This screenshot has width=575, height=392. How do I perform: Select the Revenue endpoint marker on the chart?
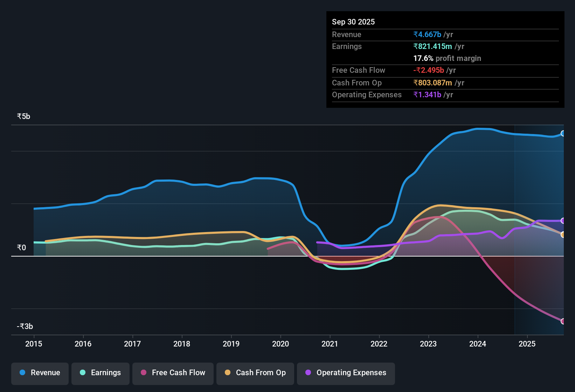(563, 133)
